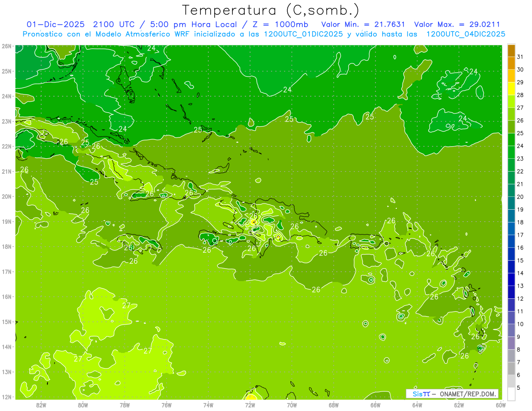Viewport: 532px width, 411px height.
Task: Click the '82W' longitude axis label
Action: click(41, 405)
